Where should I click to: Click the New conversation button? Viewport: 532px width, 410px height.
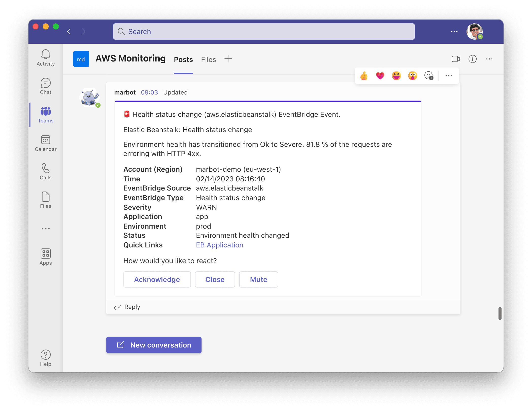click(x=154, y=344)
